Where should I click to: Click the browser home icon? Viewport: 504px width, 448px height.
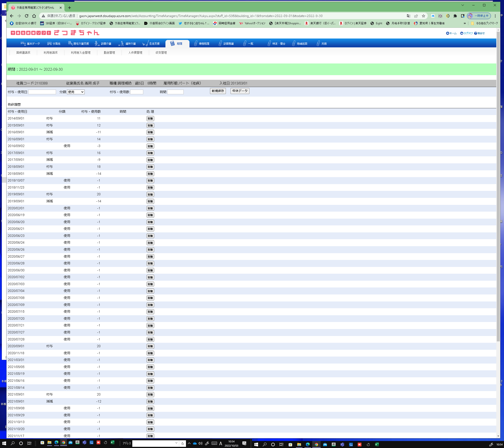(x=34, y=16)
